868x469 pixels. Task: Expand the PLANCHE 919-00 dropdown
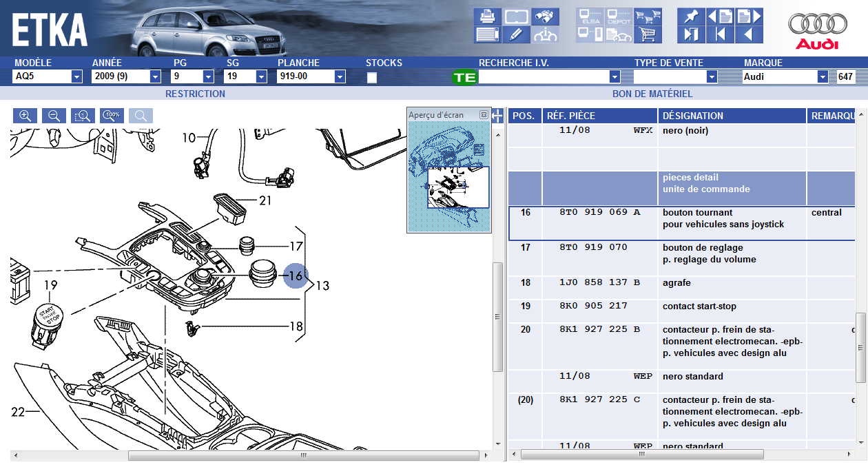tap(340, 77)
